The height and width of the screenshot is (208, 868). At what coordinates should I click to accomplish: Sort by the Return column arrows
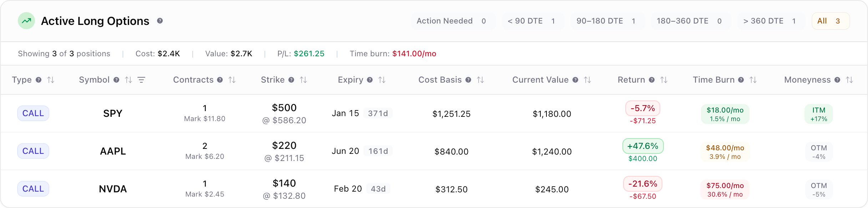(664, 80)
